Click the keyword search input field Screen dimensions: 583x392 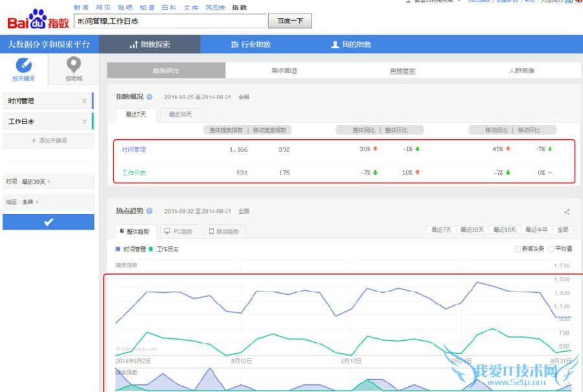(170, 21)
